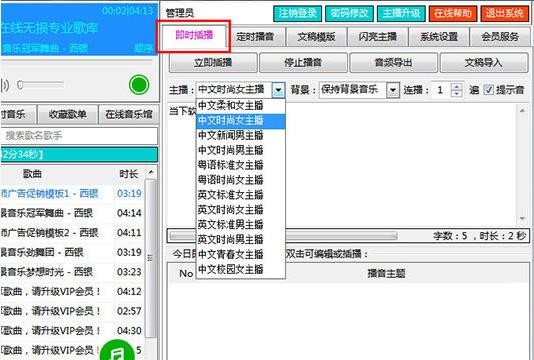The height and width of the screenshot is (360, 534).
Task: Click the 歌曲 column header
Action: pyautogui.click(x=32, y=174)
